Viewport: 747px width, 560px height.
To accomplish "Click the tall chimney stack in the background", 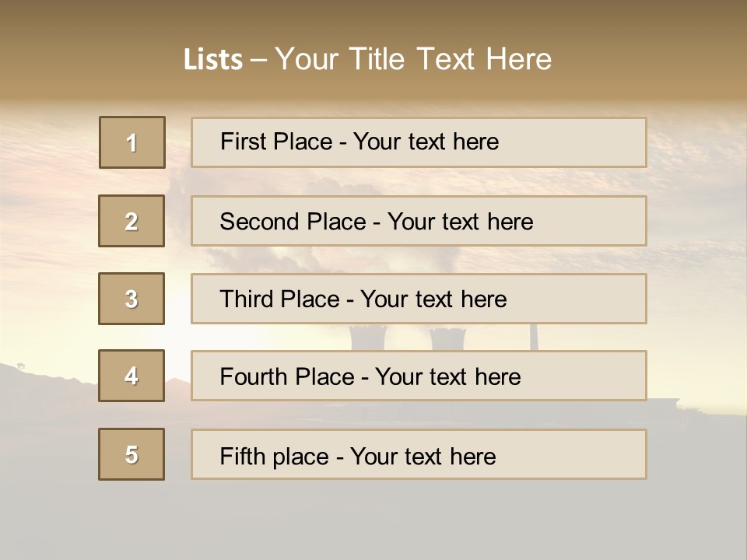I will click(x=534, y=336).
